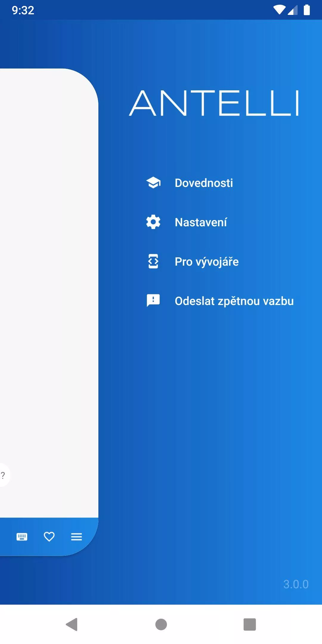Tap the feedback speech bubble icon

coord(153,301)
